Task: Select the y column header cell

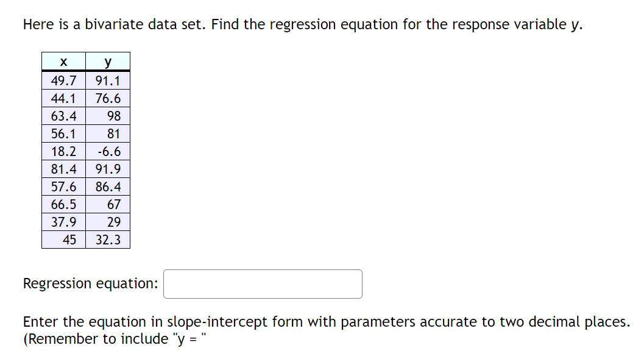Action: pos(108,61)
